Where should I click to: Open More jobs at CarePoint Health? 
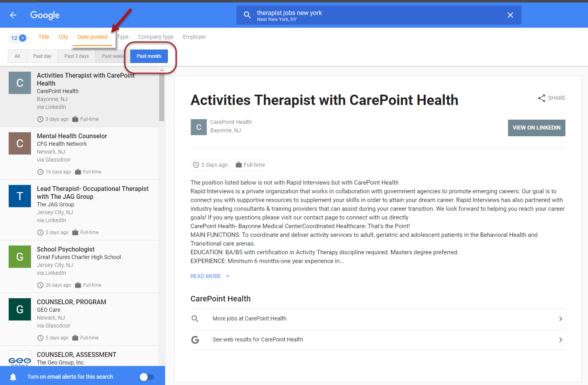(x=378, y=319)
